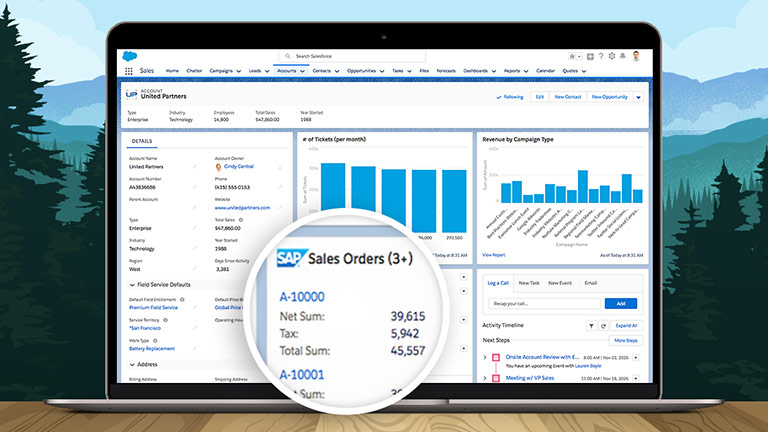This screenshot has height=432, width=768.
Task: Open the Favorites star icon
Action: pos(573,56)
